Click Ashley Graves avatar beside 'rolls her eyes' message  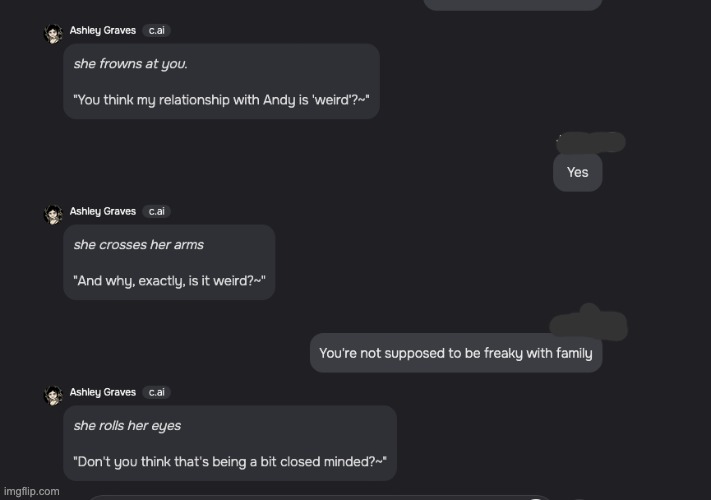pyautogui.click(x=53, y=395)
